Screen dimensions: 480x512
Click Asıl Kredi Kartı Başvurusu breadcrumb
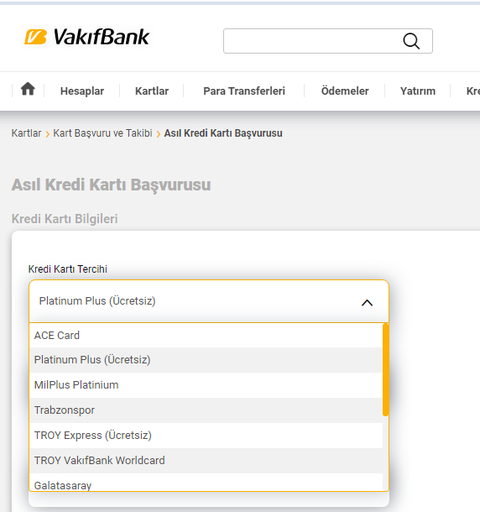223,133
